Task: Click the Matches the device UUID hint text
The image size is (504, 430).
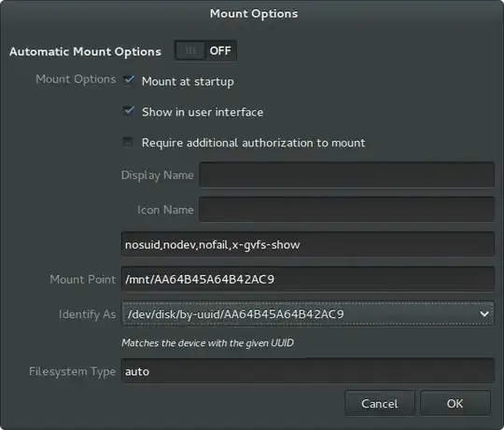Action: [207, 342]
